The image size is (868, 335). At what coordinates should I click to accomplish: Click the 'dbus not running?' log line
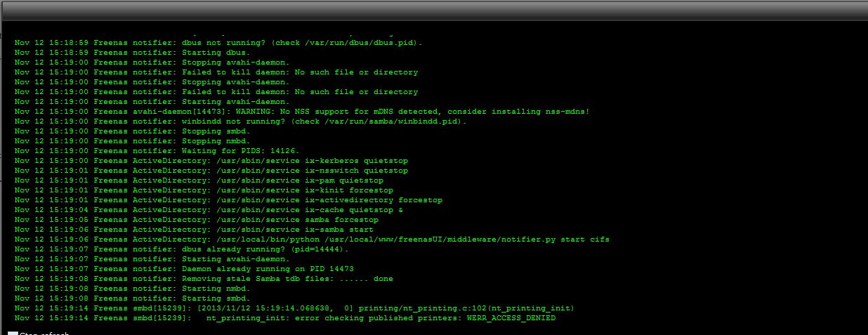(x=218, y=43)
